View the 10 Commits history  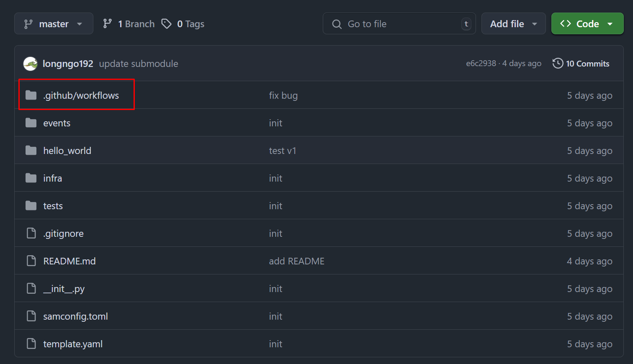click(x=587, y=64)
